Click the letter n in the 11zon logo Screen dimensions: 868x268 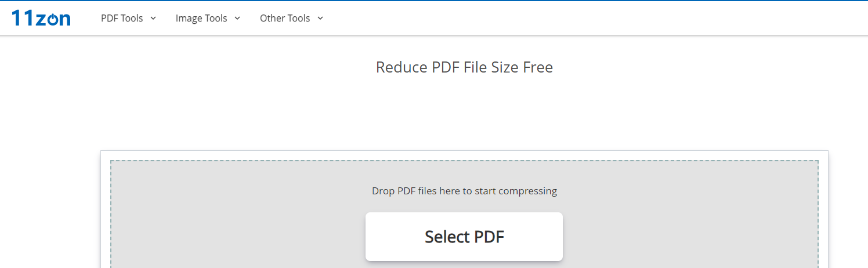(65, 20)
